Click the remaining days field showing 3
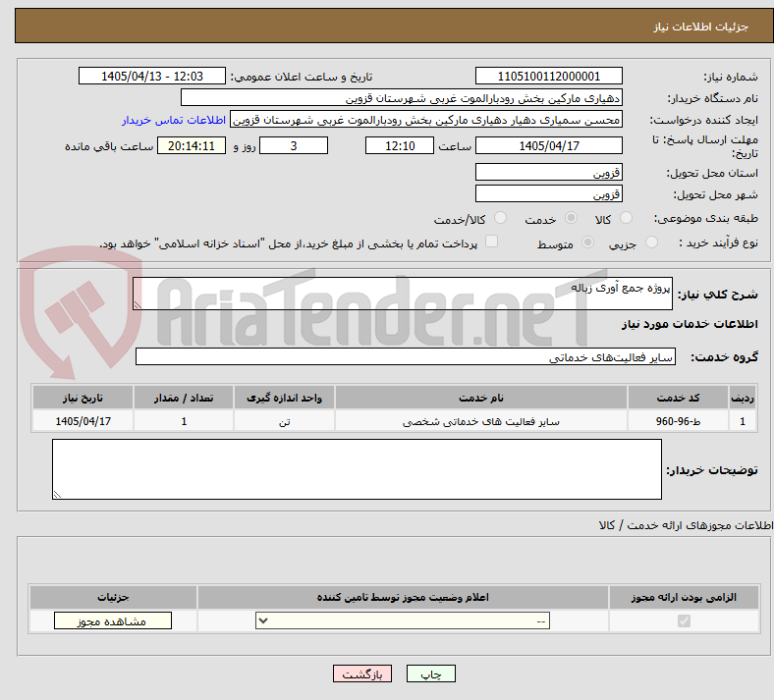The width and height of the screenshot is (774, 700). (x=294, y=145)
